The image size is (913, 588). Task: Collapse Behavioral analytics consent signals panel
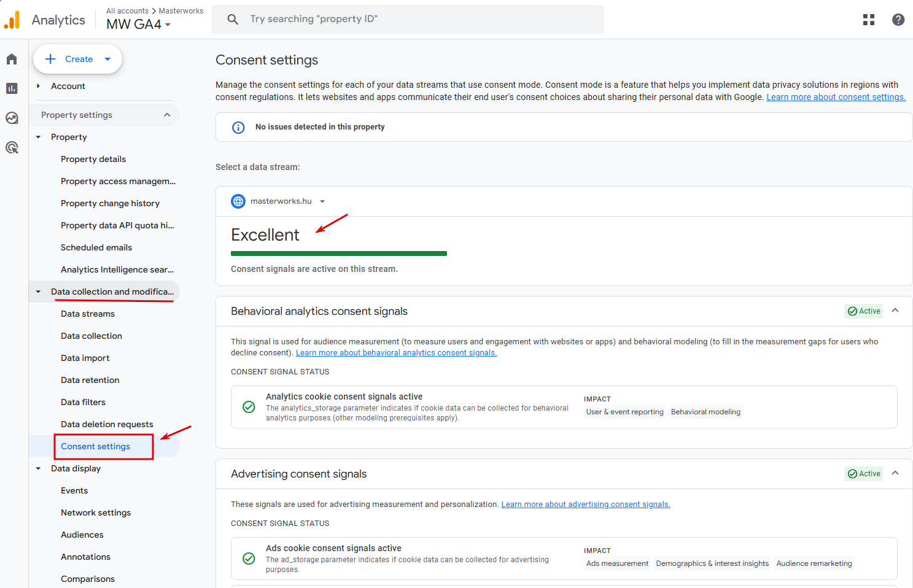tap(895, 311)
